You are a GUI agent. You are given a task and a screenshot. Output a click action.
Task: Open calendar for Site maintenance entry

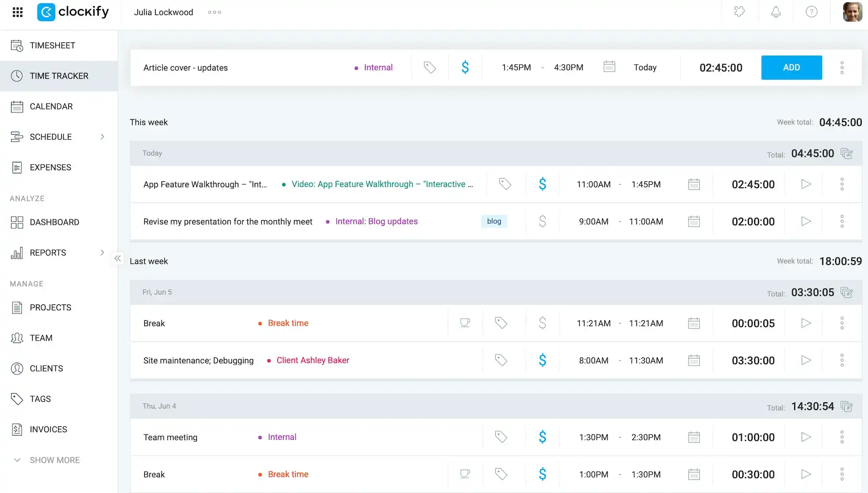coord(694,360)
